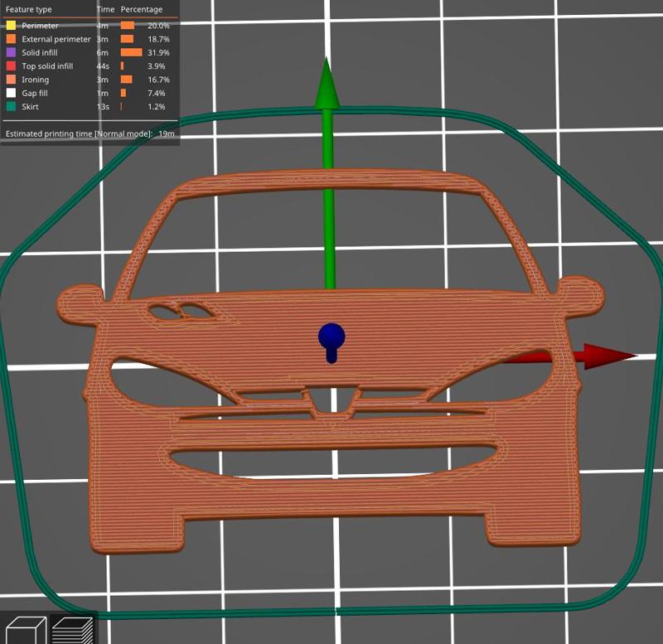This screenshot has width=663, height=644.
Task: Click the 44s Top solid infill time
Action: tap(103, 66)
